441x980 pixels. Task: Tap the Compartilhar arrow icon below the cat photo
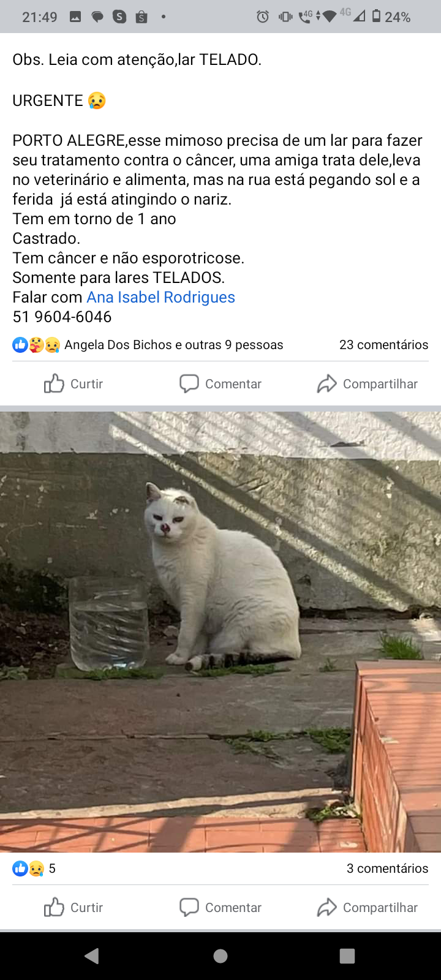pos(326,908)
